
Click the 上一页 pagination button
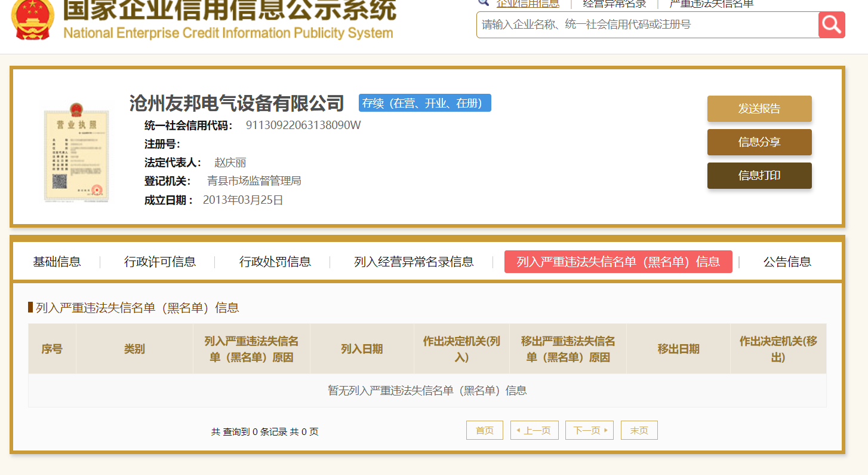[534, 430]
